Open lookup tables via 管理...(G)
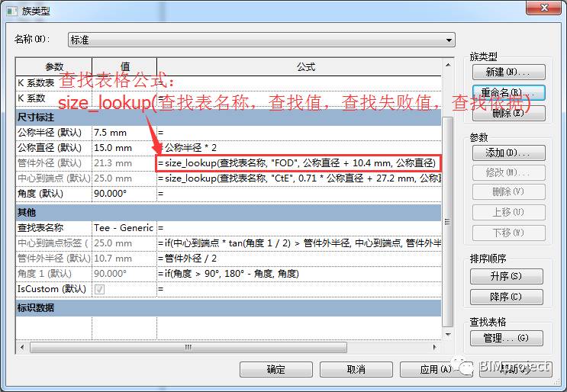567x392 pixels. pyautogui.click(x=506, y=338)
